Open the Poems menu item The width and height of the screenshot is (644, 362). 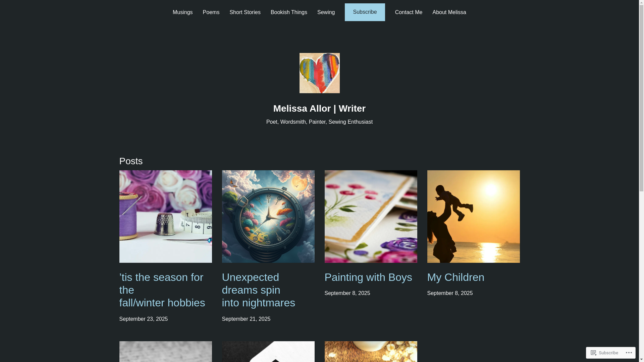pos(211,12)
